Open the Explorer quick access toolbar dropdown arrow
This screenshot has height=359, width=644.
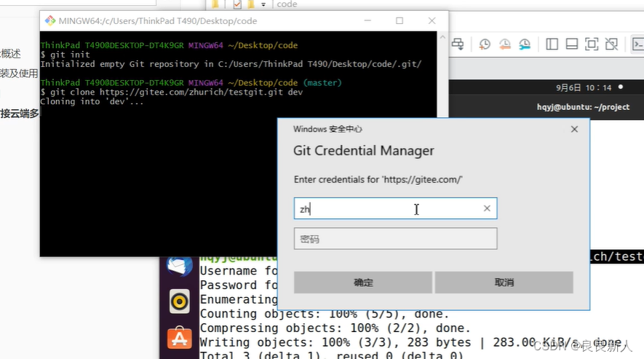pyautogui.click(x=263, y=4)
